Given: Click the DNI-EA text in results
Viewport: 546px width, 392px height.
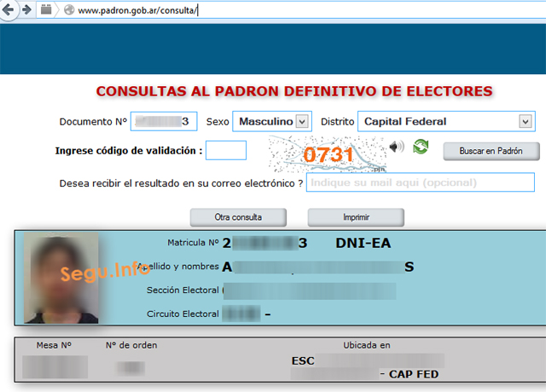Looking at the screenshot, I should coord(363,244).
